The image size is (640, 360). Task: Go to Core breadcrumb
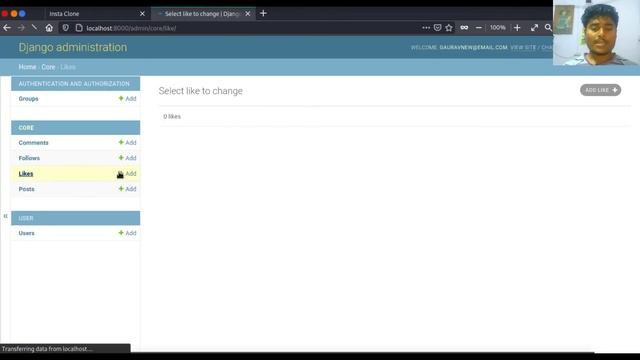pyautogui.click(x=48, y=67)
